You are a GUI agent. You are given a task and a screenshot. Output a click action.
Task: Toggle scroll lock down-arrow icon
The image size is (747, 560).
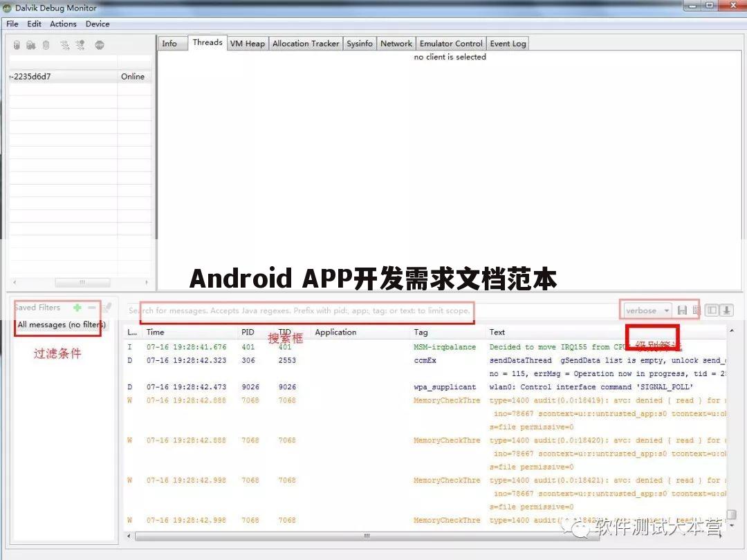(x=726, y=310)
